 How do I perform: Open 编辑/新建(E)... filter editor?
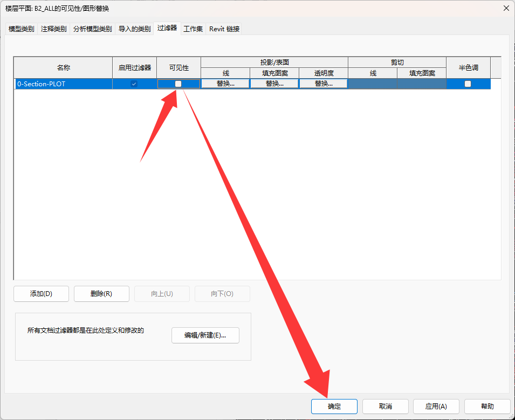pos(205,335)
